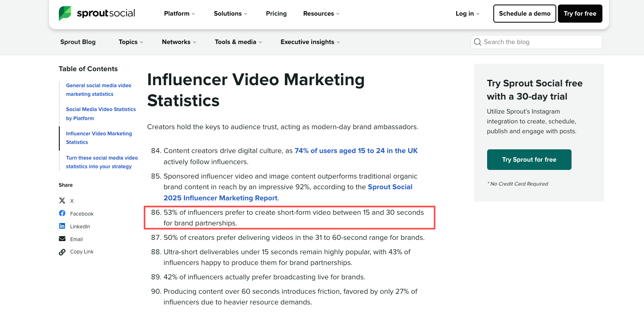The image size is (644, 332).
Task: Click the Copy Link chain icon
Action: pyautogui.click(x=62, y=252)
